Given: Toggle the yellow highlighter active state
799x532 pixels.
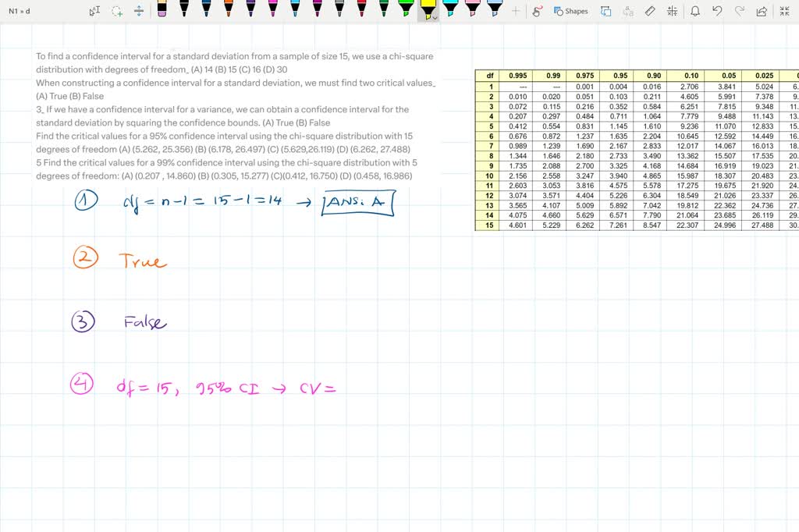Looking at the screenshot, I should tap(428, 8).
